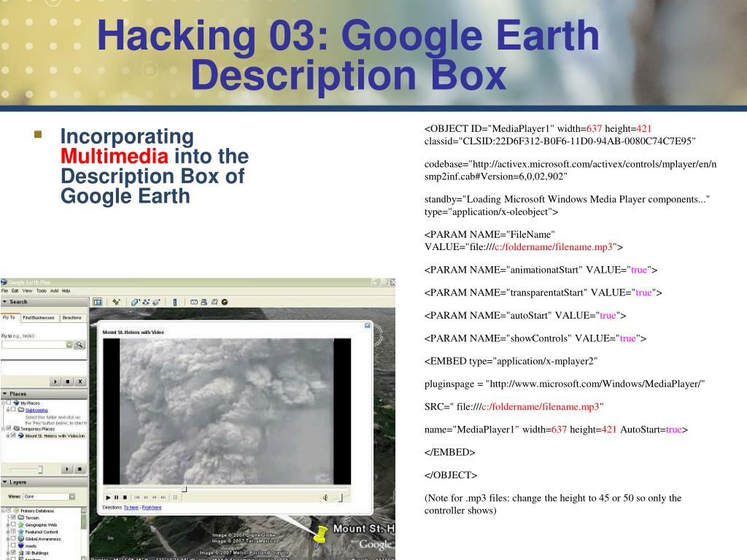Click the Sightseeing folder link

36,410
